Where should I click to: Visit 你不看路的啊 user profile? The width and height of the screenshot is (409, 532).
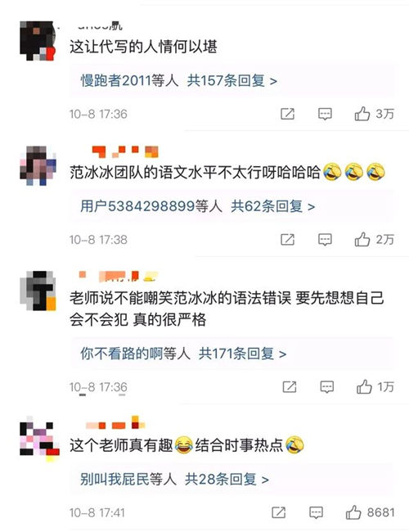(122, 354)
